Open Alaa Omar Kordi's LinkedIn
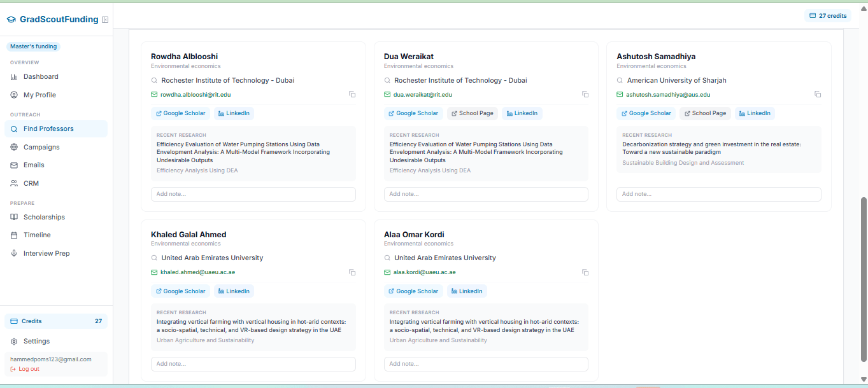The height and width of the screenshot is (388, 868). coord(467,291)
